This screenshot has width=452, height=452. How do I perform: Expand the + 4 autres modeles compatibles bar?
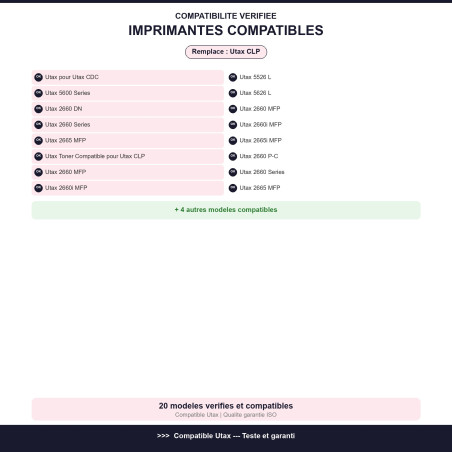[226, 210]
